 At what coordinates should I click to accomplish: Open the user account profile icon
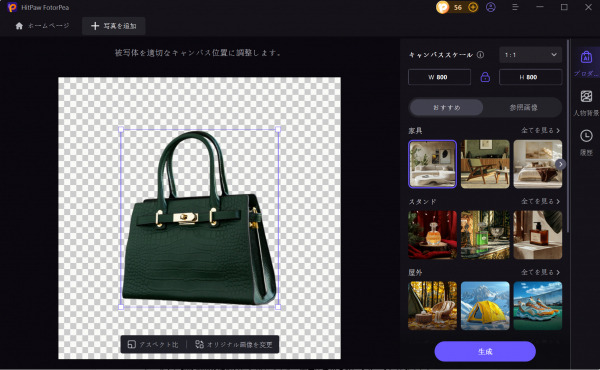point(491,7)
